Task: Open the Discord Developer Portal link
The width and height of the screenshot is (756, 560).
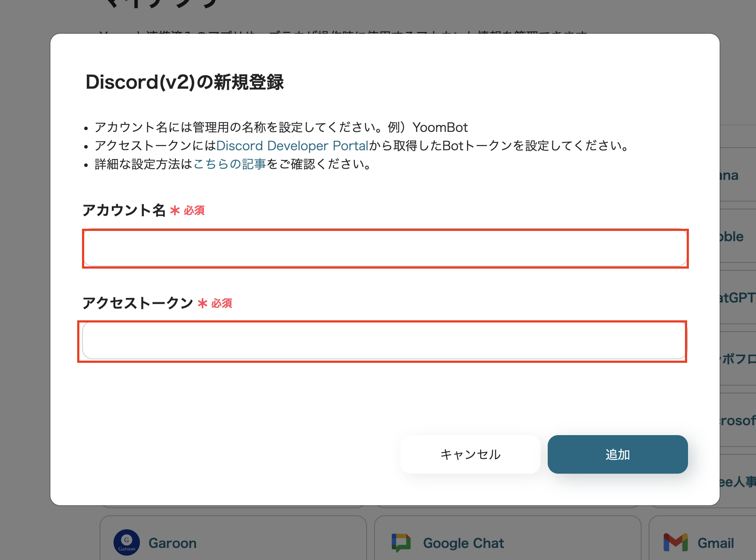Action: pos(292,145)
